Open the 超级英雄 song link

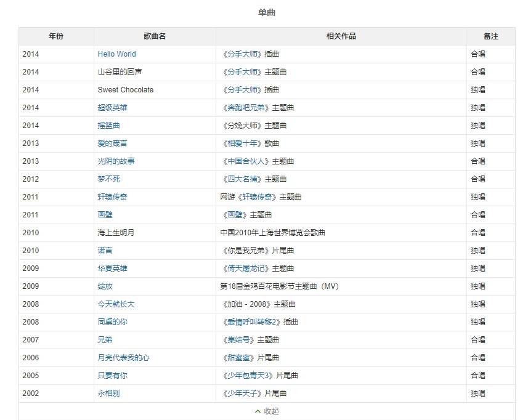[112, 108]
